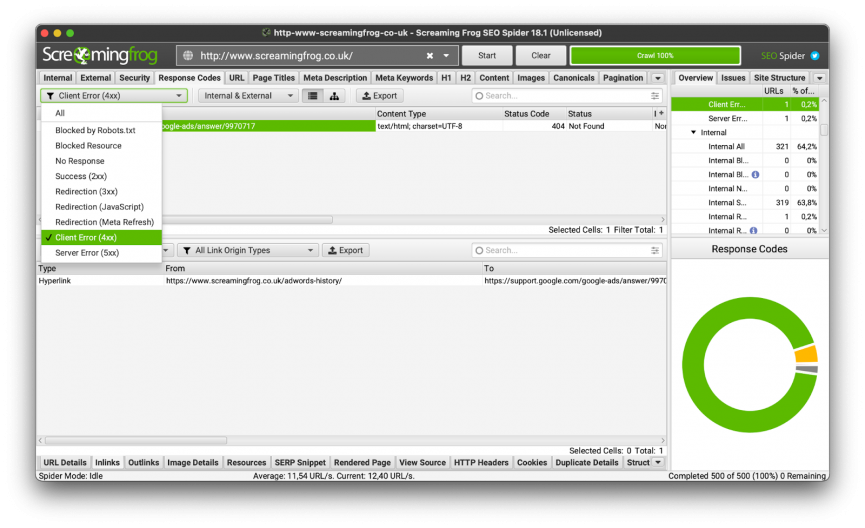
Task: Open upper search filter options icon
Action: pos(655,96)
